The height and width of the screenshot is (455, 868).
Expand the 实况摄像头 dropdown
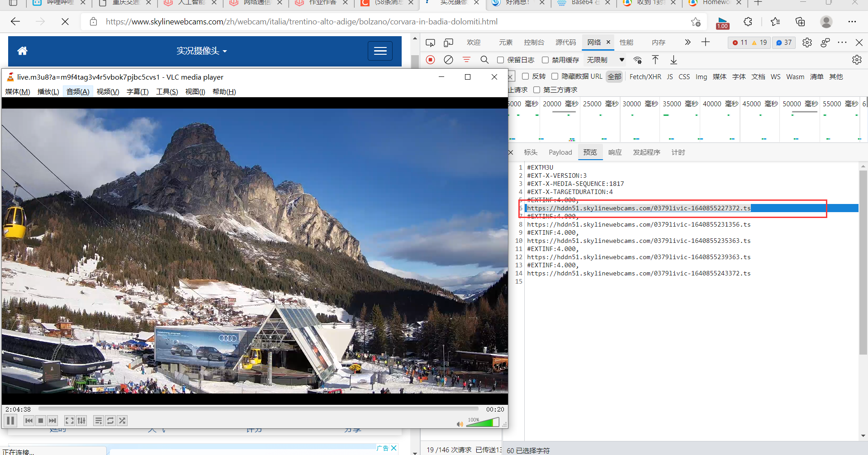(x=201, y=51)
